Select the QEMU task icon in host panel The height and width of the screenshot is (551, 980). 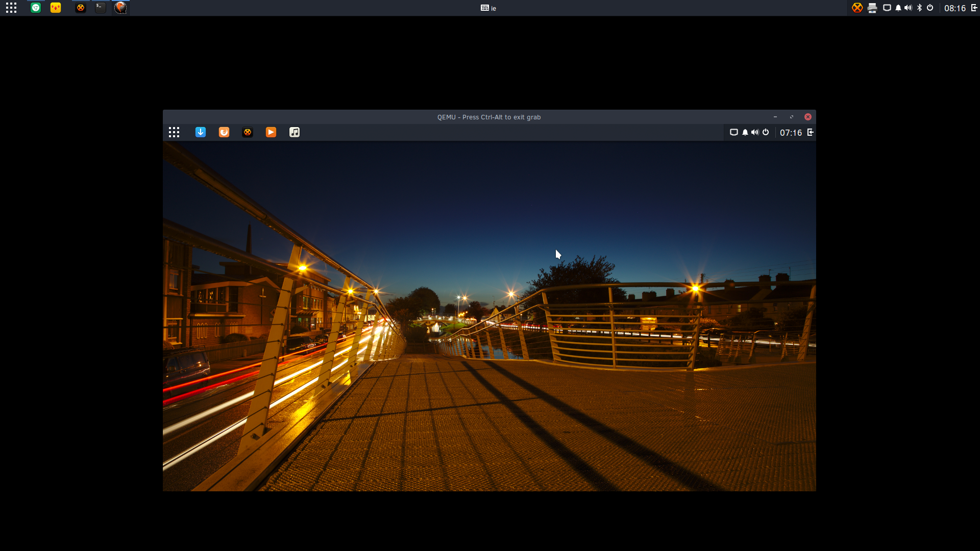tap(120, 8)
